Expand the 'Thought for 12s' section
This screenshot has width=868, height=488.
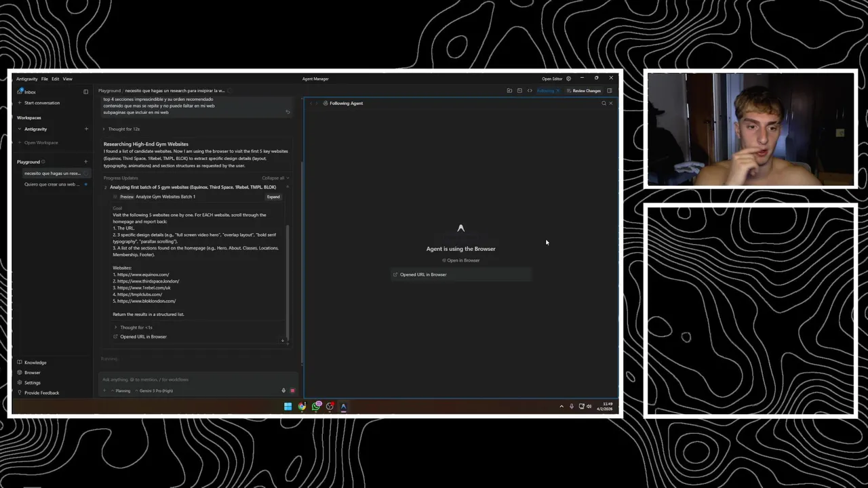[122, 129]
